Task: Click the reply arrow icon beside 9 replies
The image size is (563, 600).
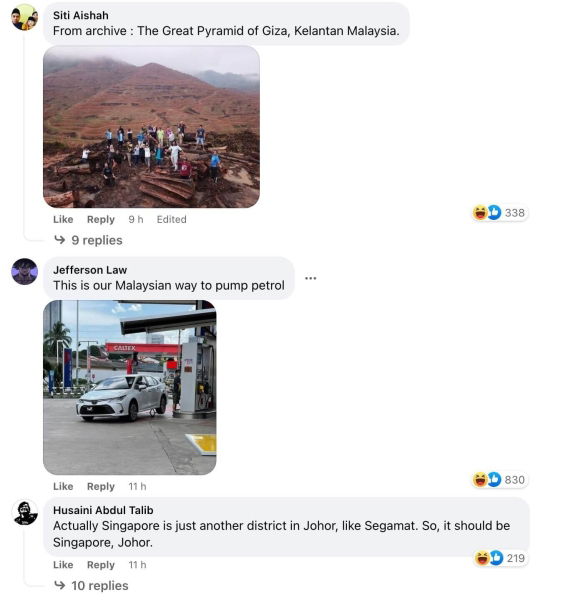Action: tap(60, 240)
